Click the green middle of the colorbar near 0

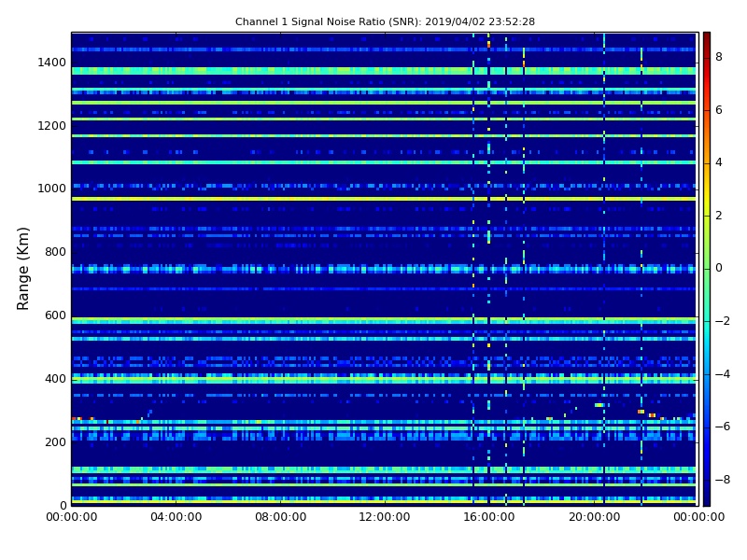pos(707,268)
